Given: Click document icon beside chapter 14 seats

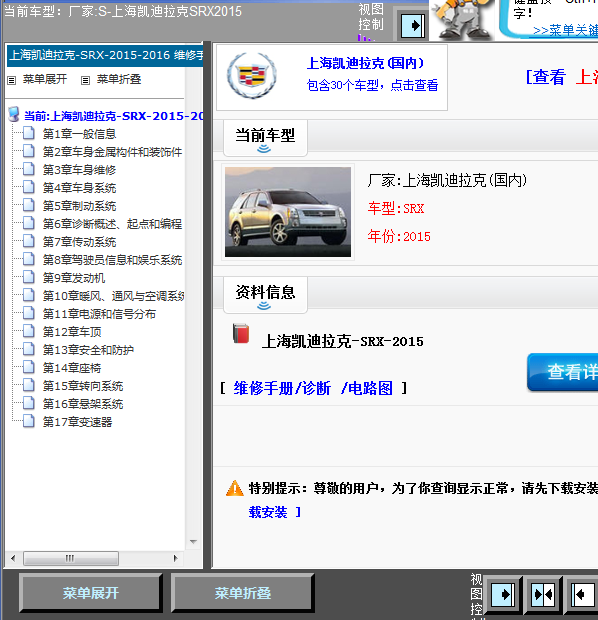Looking at the screenshot, I should click(28, 367).
